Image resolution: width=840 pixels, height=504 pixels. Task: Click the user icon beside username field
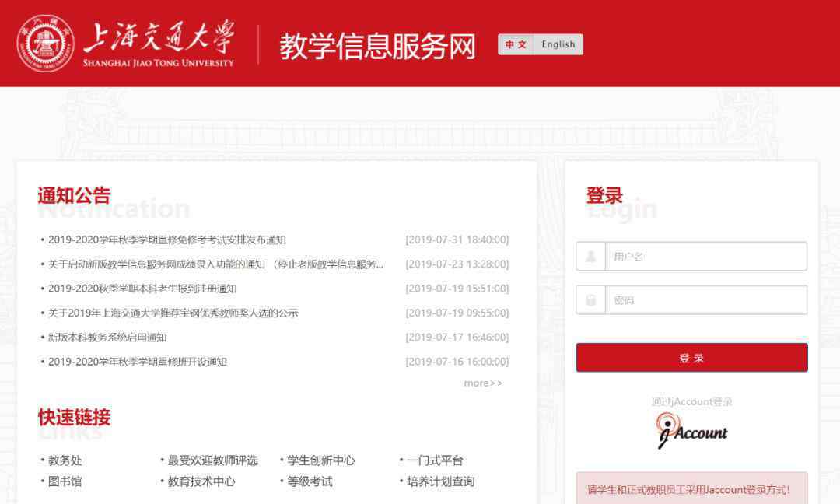coord(591,257)
